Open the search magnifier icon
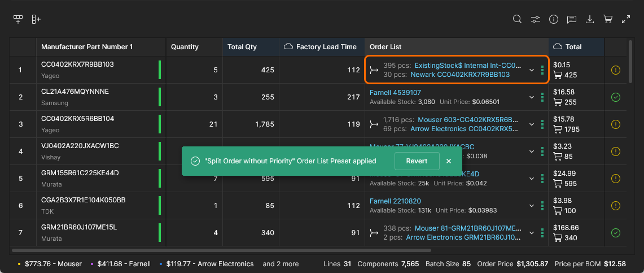Screen dimensions: 644x273 point(517,19)
